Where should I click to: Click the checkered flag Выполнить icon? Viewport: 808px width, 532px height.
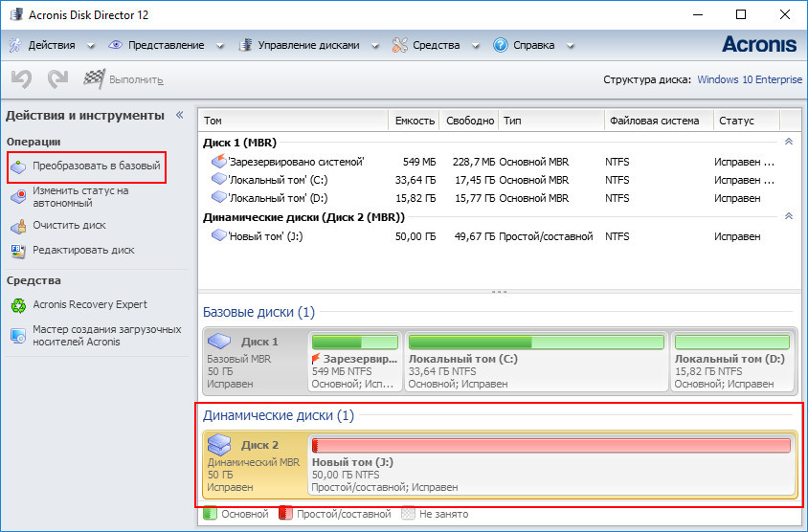click(x=95, y=78)
